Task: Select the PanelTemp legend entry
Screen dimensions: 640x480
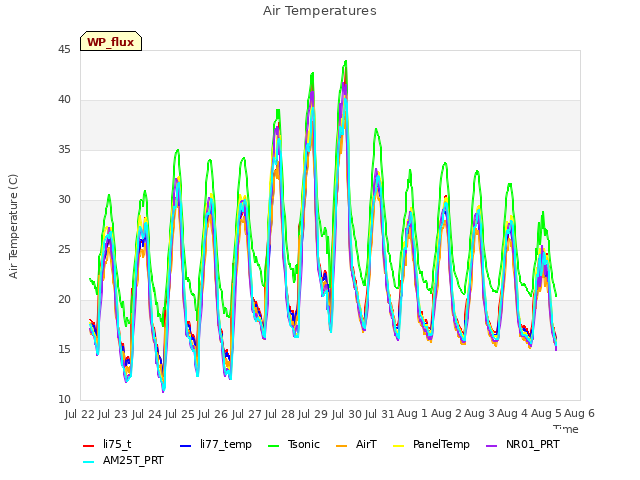Action: pos(431,444)
